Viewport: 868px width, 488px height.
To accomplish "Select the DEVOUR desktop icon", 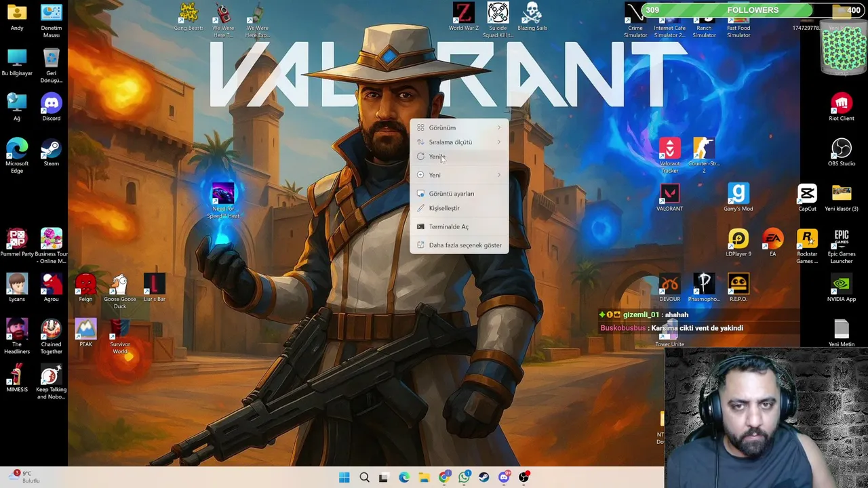I will (x=669, y=288).
